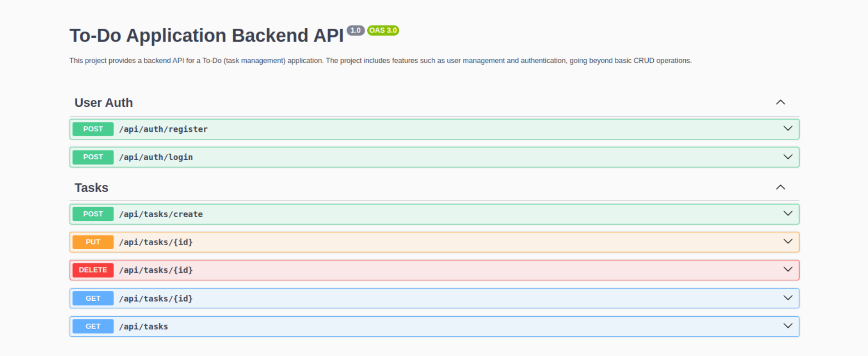Click the To-Do Application Backend API title
The width and height of the screenshot is (868, 356).
206,36
